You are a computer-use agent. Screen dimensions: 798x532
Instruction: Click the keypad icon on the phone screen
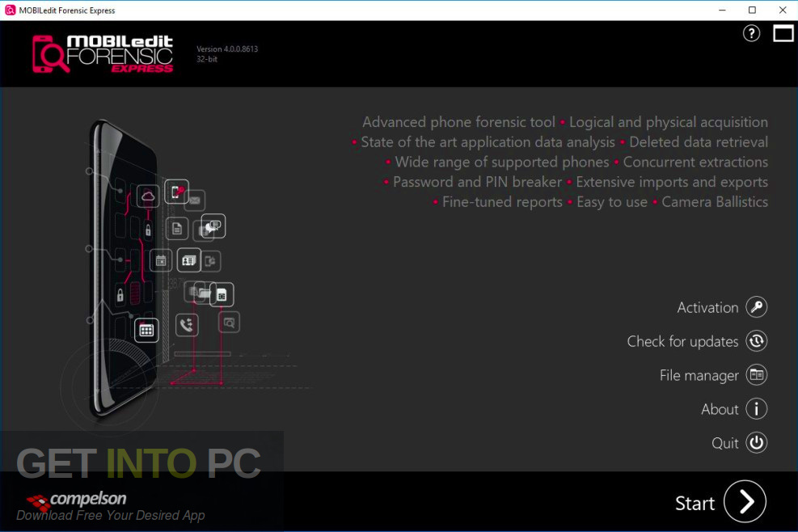[x=146, y=330]
